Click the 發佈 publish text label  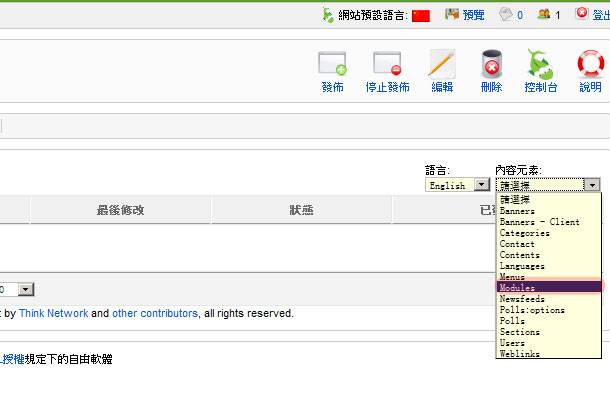(332, 87)
